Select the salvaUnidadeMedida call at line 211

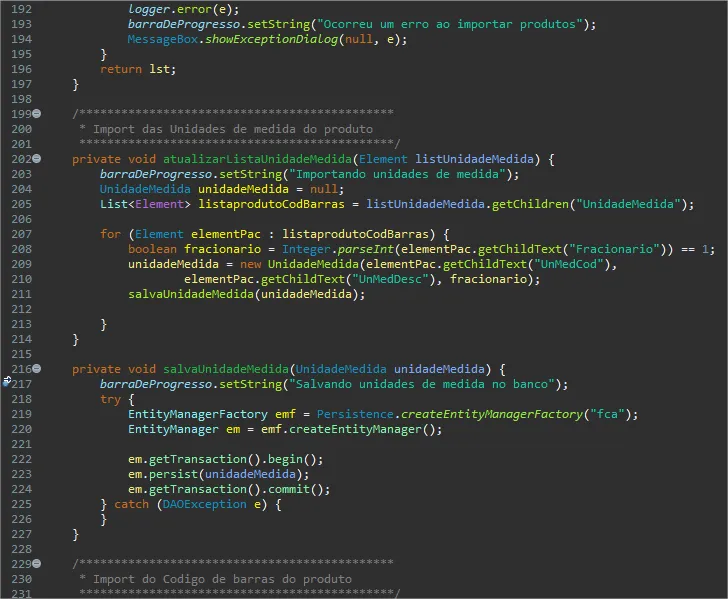(191, 294)
